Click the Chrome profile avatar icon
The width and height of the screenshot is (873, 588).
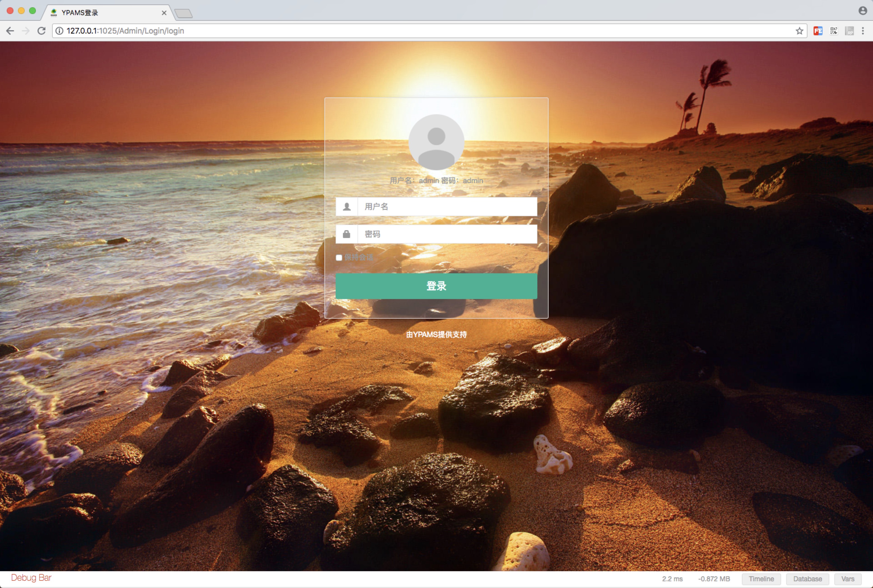(x=863, y=11)
